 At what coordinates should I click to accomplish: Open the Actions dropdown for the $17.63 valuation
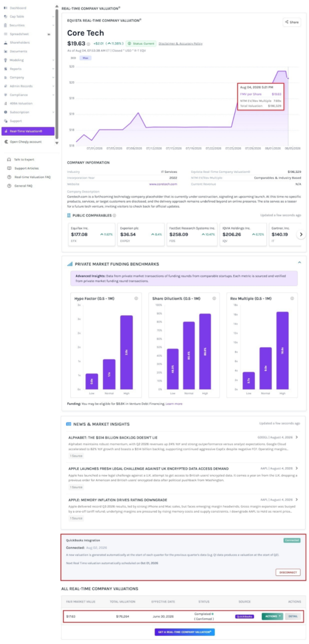(x=272, y=616)
